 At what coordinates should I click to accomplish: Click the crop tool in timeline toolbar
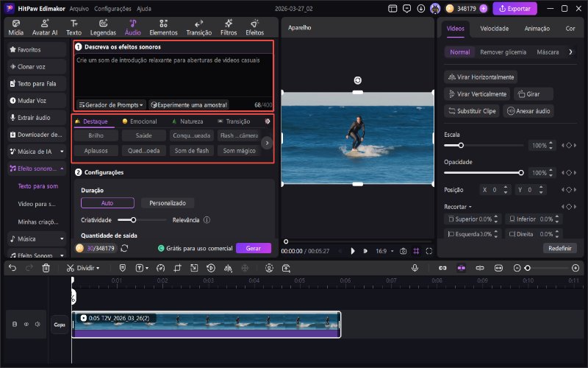[x=177, y=268]
